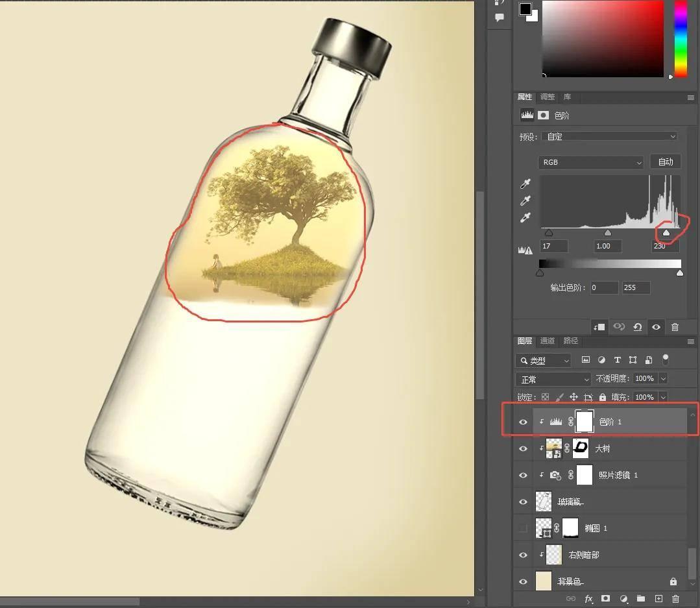The height and width of the screenshot is (608, 700).
Task: Open the 预设 preset dropdown
Action: [610, 137]
